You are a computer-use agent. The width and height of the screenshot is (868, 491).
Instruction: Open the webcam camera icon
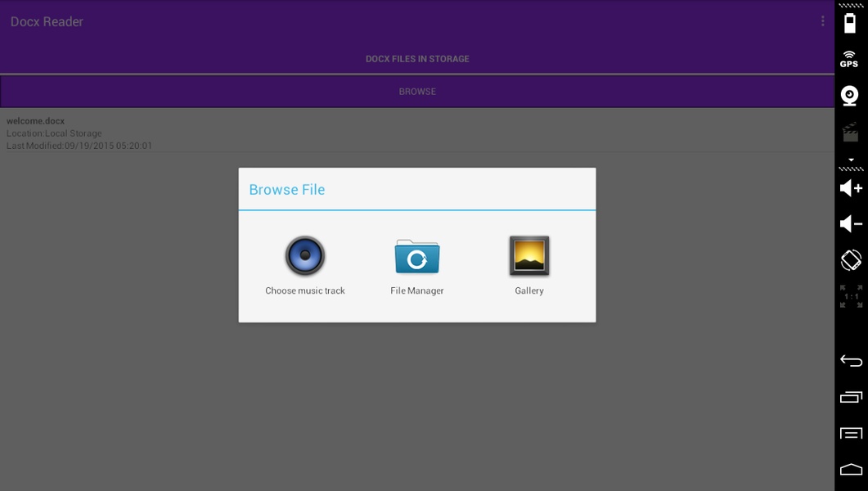850,96
